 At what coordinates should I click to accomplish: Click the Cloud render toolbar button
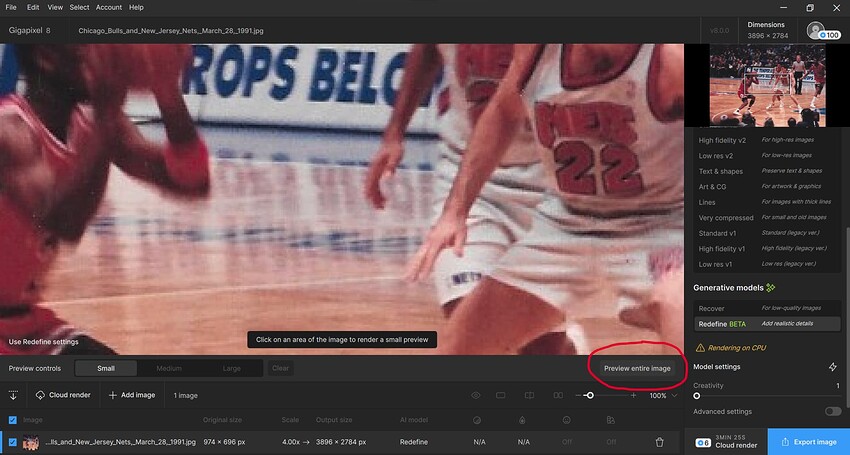coord(63,395)
